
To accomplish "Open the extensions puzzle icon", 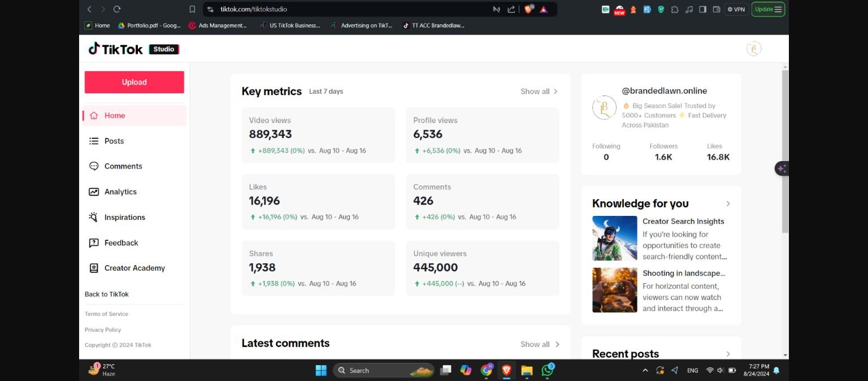I will pos(675,9).
